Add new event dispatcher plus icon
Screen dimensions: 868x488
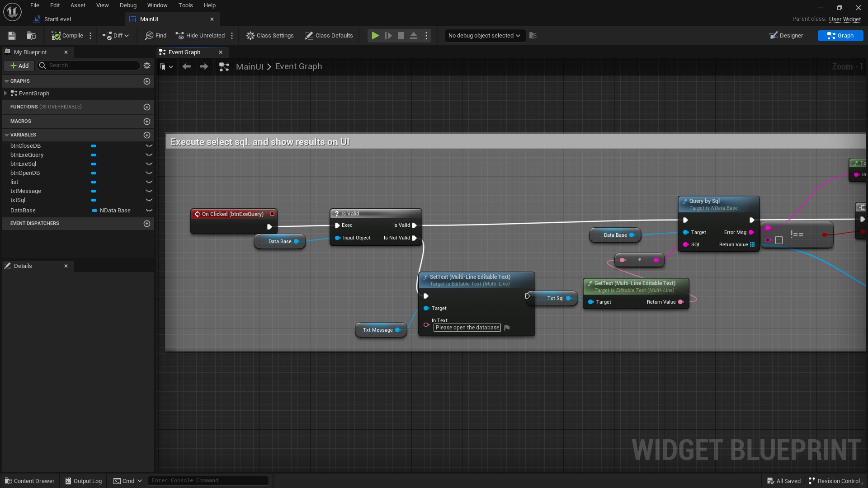coord(147,224)
